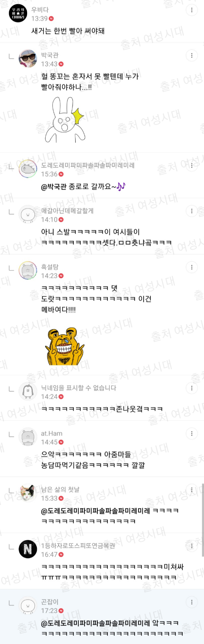Viewport: 204px width, 644px height.
Task: Open 흑설탕's nickname profile
Action: (50, 267)
